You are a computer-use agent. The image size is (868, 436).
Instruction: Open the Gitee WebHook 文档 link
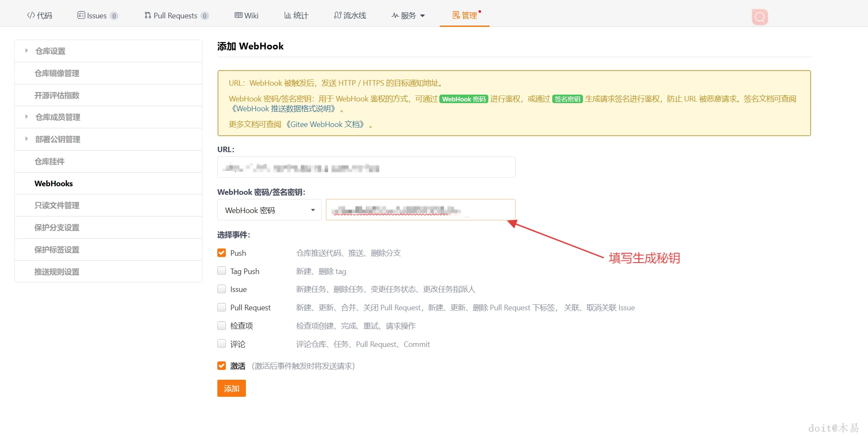click(326, 124)
